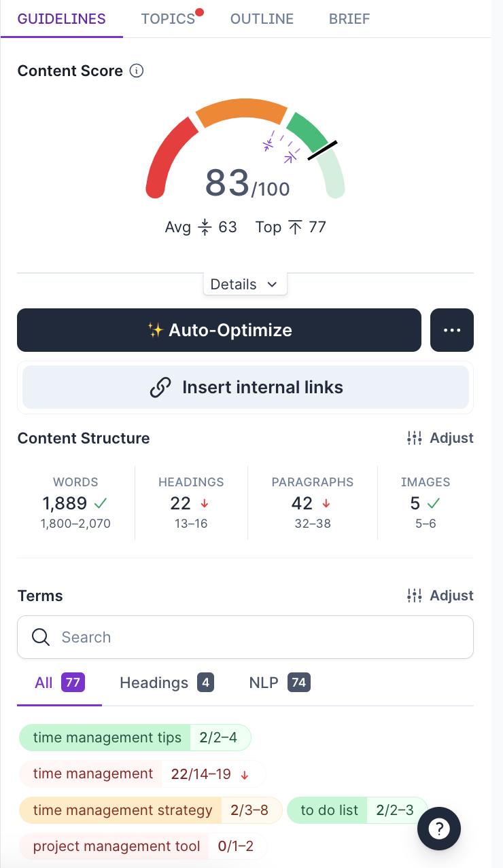Select the NLP terms filter tab
Image resolution: width=503 pixels, height=868 pixels.
click(280, 683)
